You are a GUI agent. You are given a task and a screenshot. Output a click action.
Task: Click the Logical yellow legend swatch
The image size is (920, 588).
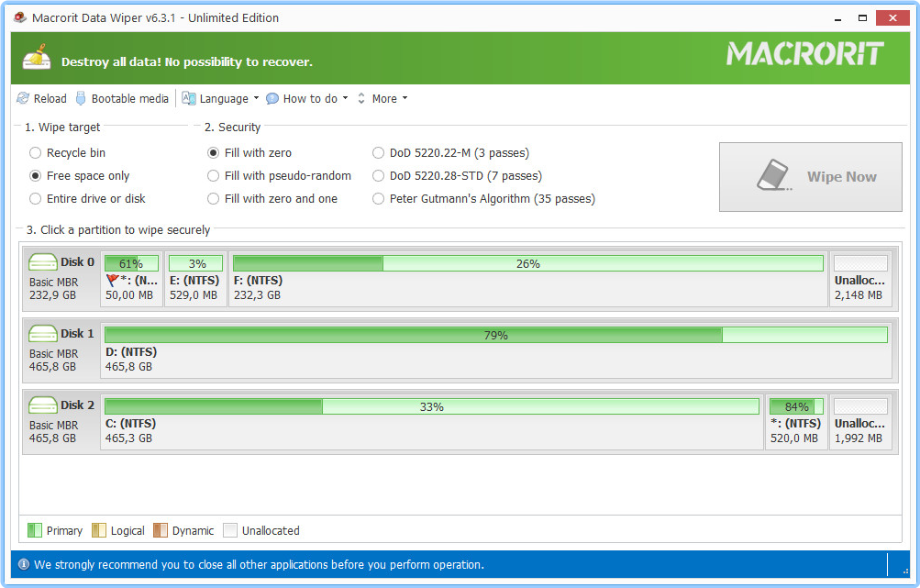point(99,530)
